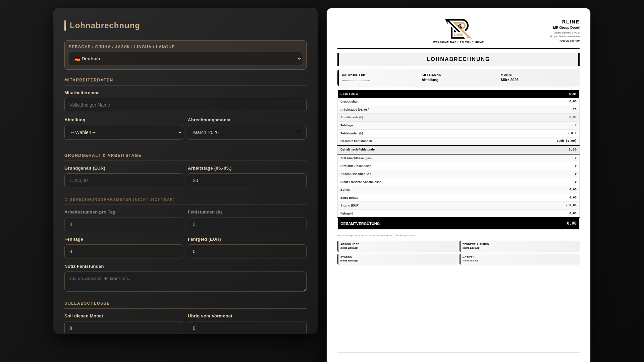Click the Nicht Erreichte Abschluesse row
644x362 pixels.
pos(458,182)
